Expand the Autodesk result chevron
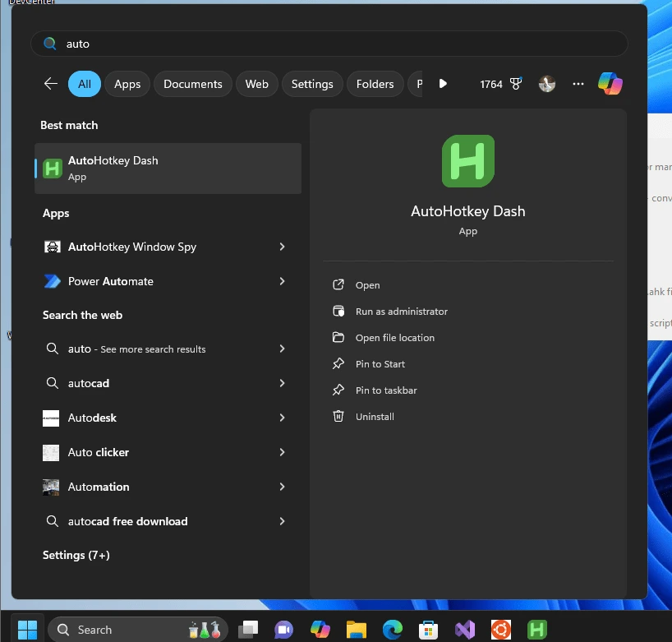Viewport: 672px width, 642px height. (282, 418)
